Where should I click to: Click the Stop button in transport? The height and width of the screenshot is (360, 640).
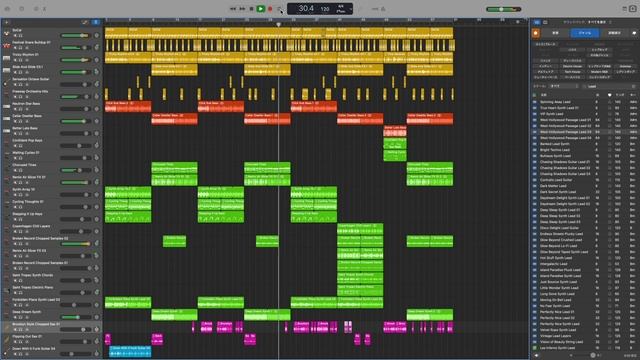tap(251, 9)
